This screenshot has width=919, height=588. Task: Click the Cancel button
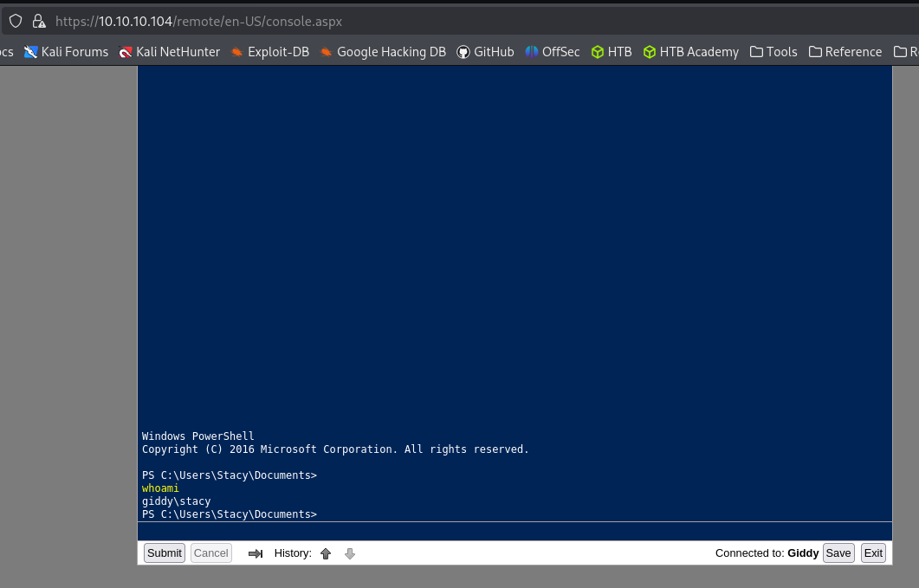pos(211,552)
